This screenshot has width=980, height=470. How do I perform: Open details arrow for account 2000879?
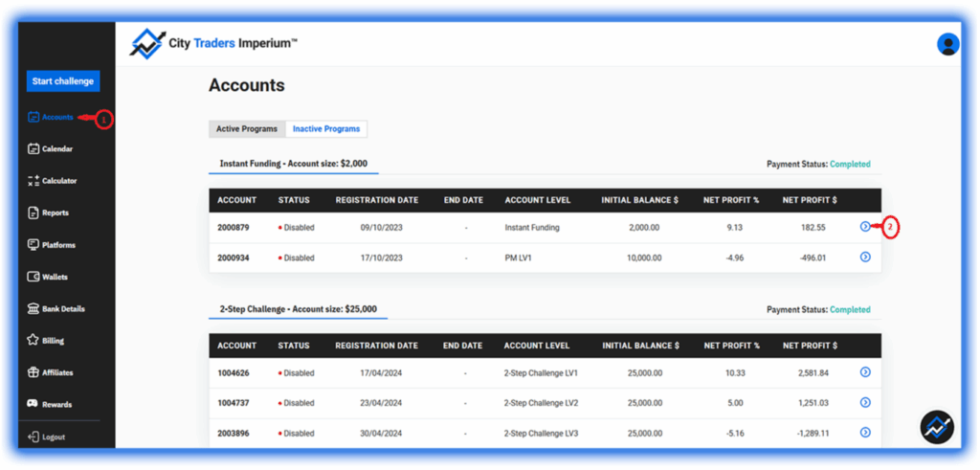point(865,226)
